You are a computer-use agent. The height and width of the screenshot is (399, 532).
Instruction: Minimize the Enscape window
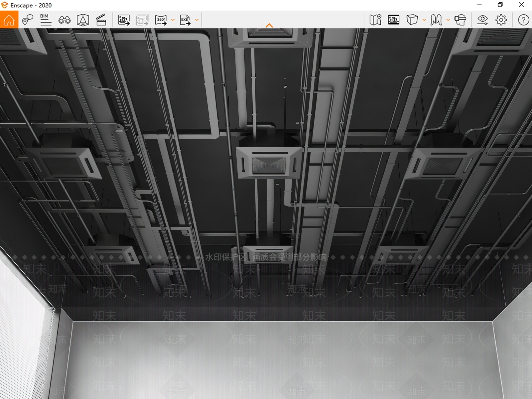[479, 5]
